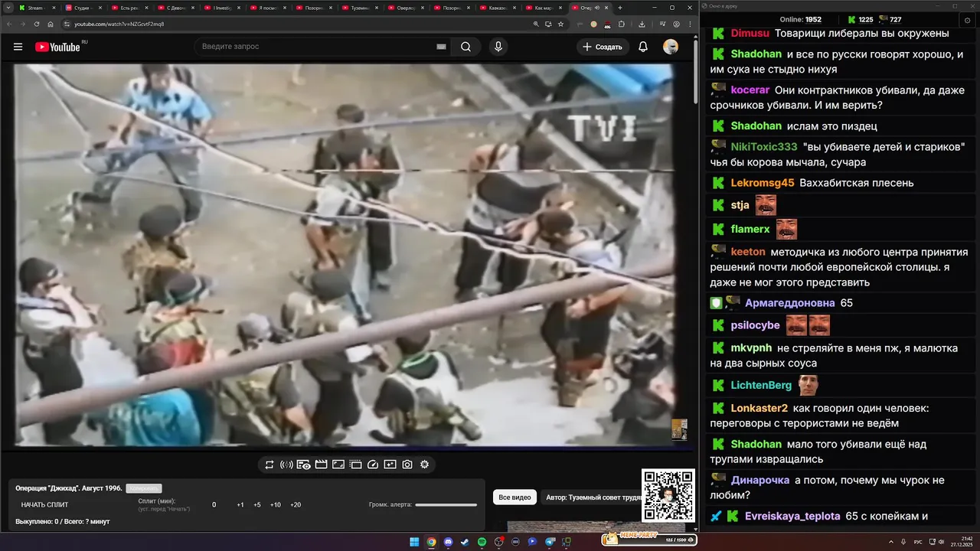
Task: Click НАЧАТЬ СПЛИТ button
Action: pyautogui.click(x=44, y=505)
